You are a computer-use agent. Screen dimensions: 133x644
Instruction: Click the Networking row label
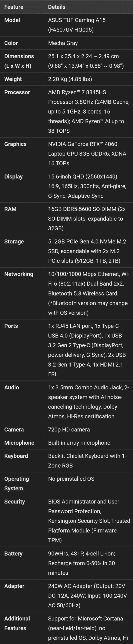(19, 274)
